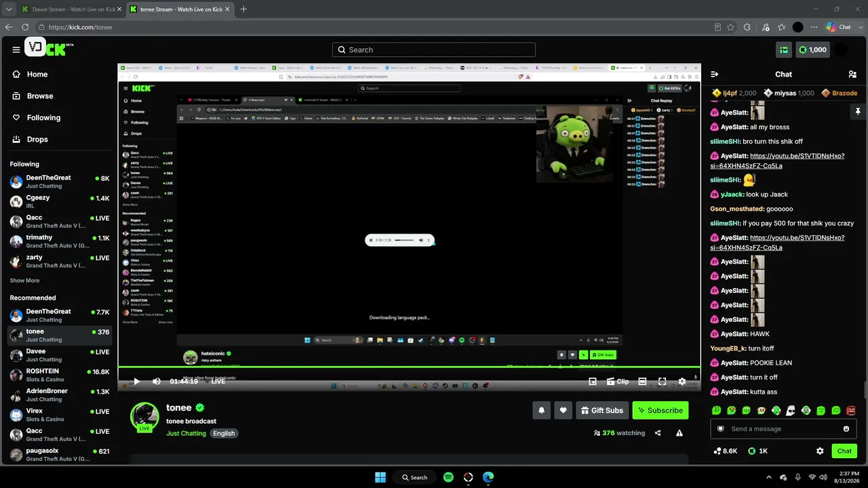Jump to LIVE in the video player
Viewport: 868px width, 488px height.
[x=218, y=382]
